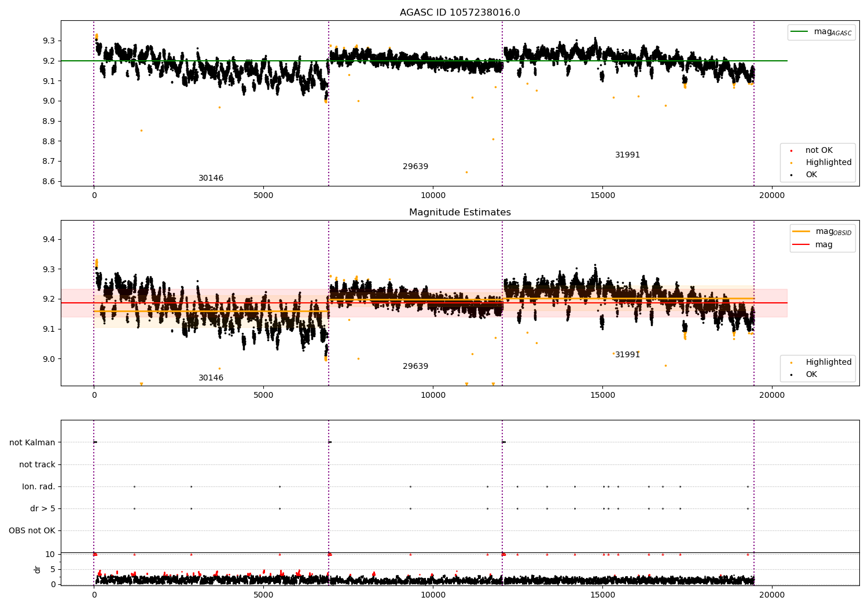The width and height of the screenshot is (868, 608).
Task: Click '30146' annotation in Magnitude Estimates plot
Action: (211, 378)
